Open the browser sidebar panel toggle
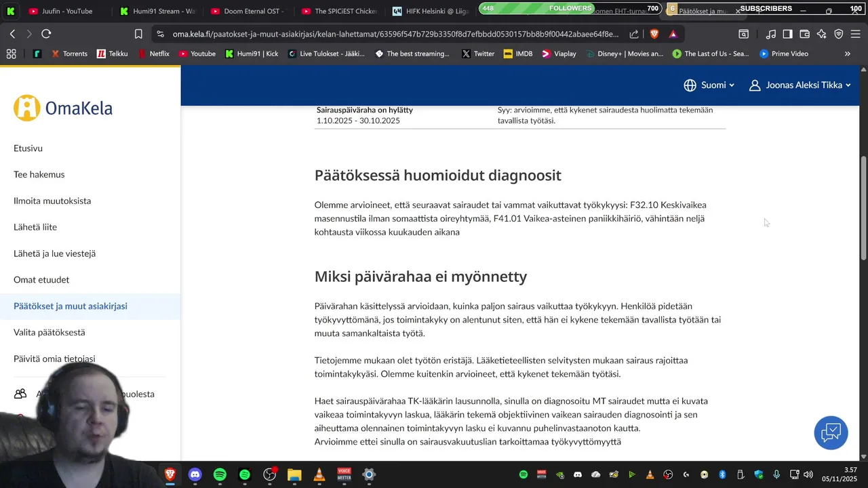 pyautogui.click(x=787, y=34)
